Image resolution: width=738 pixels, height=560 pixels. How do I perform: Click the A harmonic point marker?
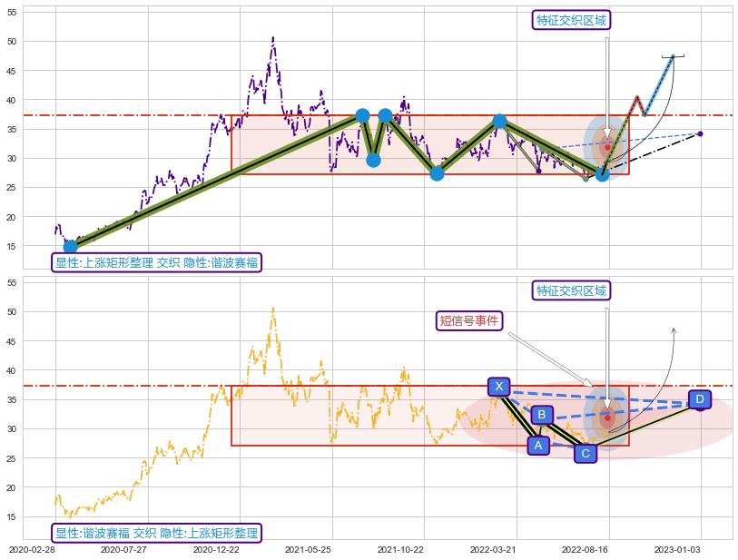[538, 445]
